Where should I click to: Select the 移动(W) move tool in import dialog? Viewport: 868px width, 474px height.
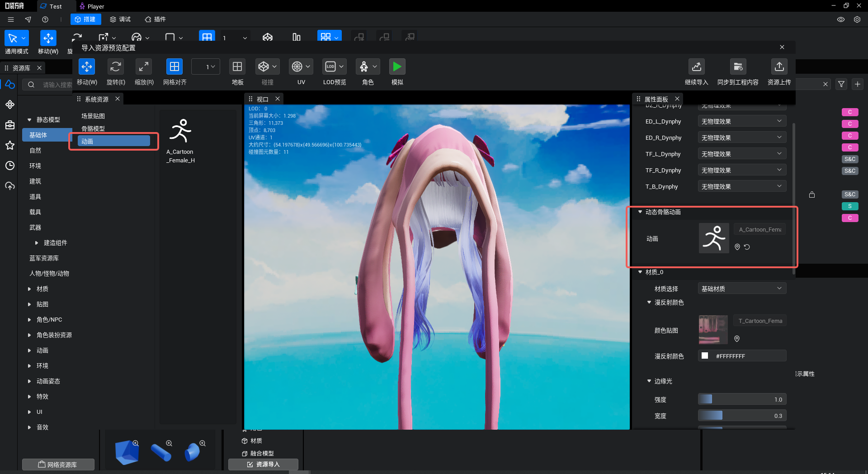pyautogui.click(x=86, y=67)
